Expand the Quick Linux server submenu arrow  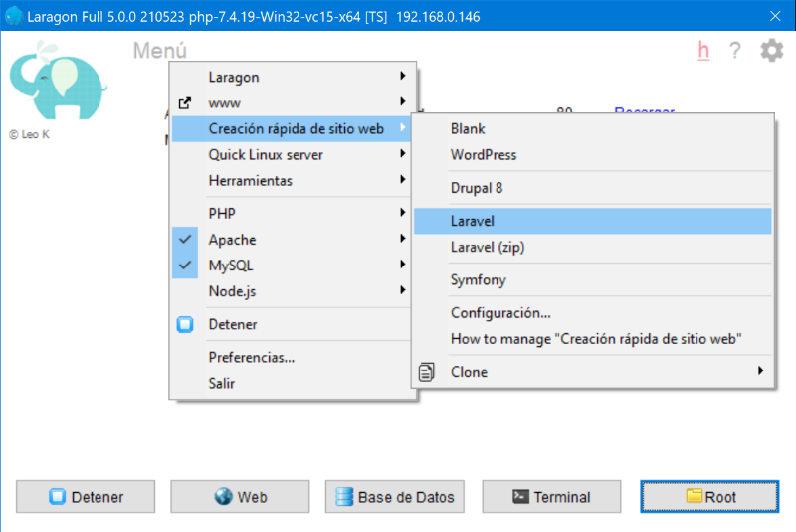point(403,154)
